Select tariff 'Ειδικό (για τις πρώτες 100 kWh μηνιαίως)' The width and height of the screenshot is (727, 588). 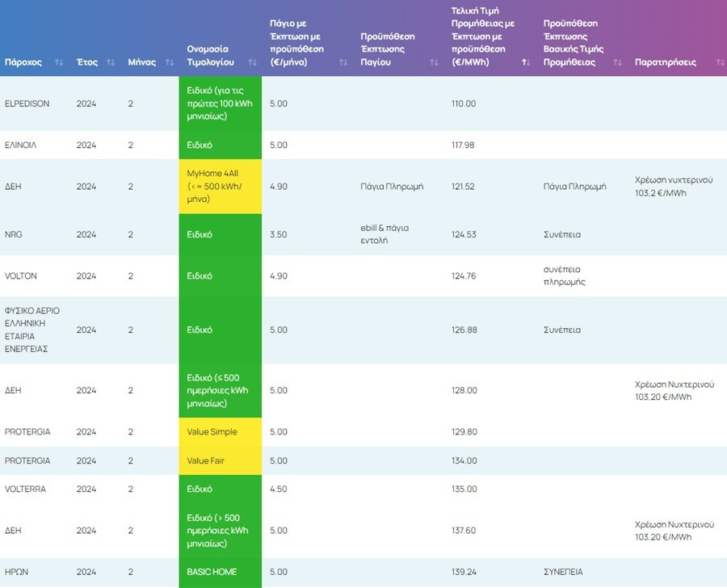(x=221, y=103)
